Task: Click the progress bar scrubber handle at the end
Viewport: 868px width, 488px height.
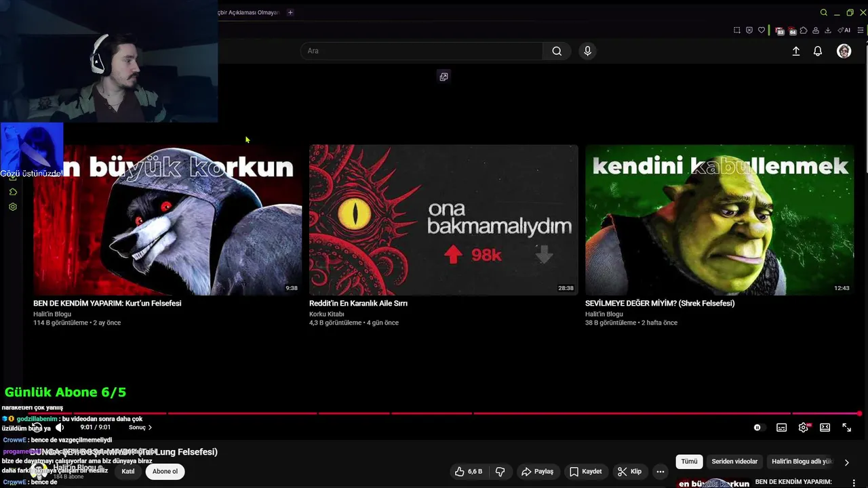Action: tap(859, 413)
